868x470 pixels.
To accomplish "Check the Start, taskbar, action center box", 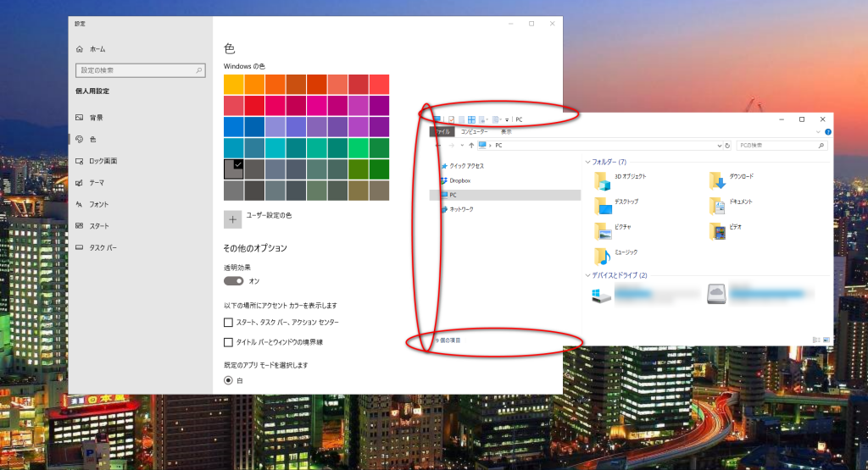I will point(228,323).
